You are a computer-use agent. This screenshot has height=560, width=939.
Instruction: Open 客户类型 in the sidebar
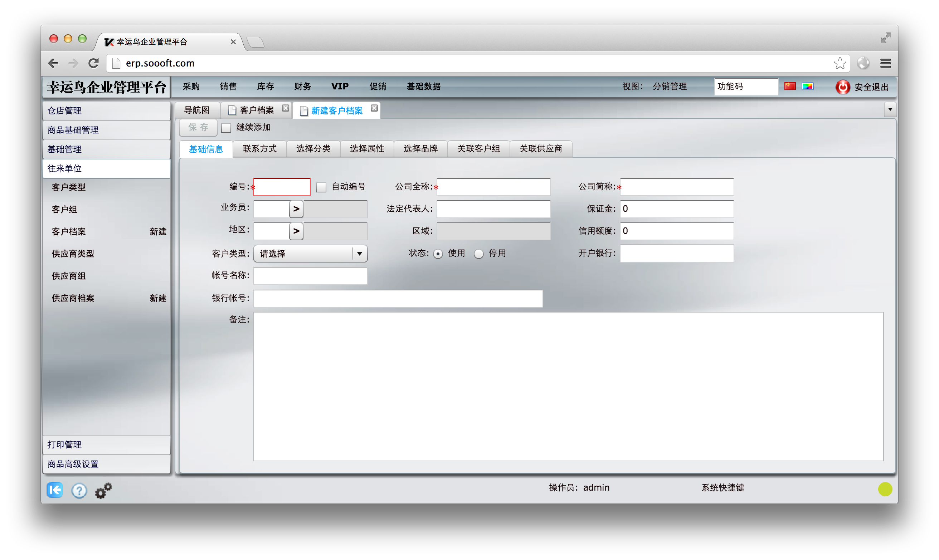[69, 187]
